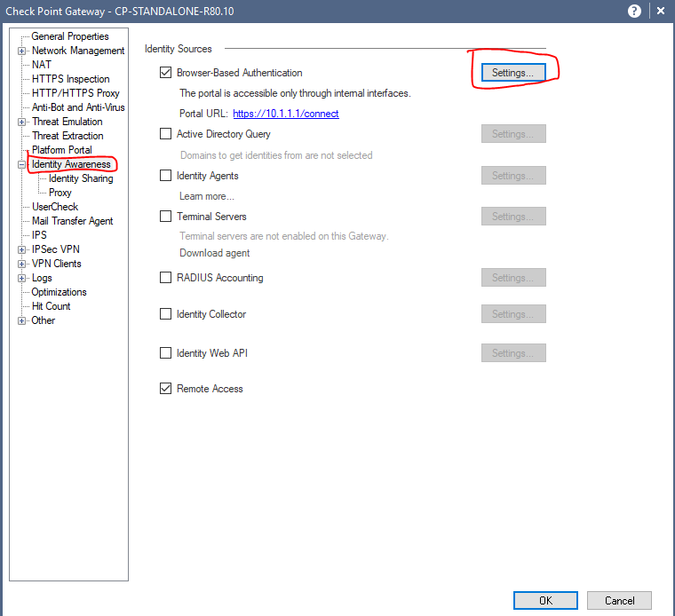Enable RADIUS Accounting checkbox

click(x=165, y=278)
